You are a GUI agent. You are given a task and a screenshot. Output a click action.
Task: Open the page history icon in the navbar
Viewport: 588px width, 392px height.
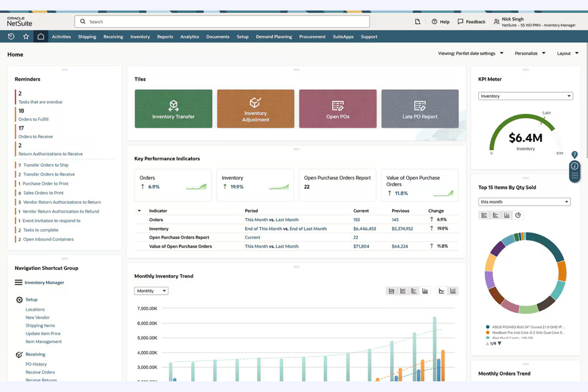(x=11, y=36)
